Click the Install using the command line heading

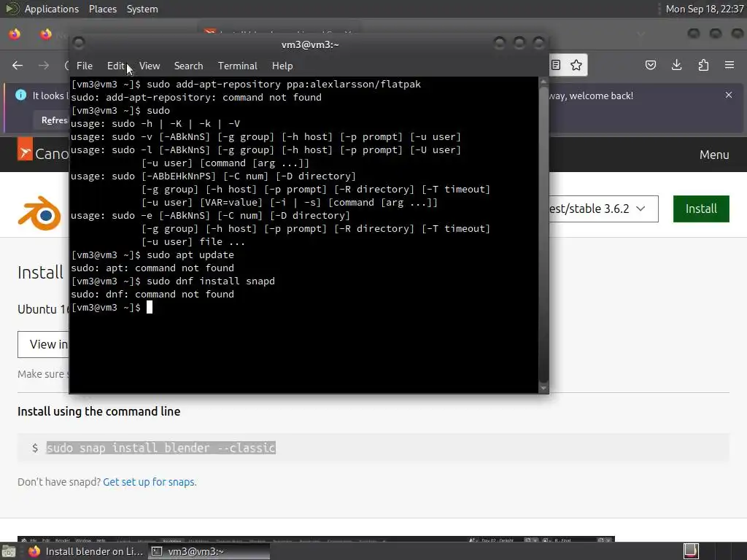tap(98, 411)
